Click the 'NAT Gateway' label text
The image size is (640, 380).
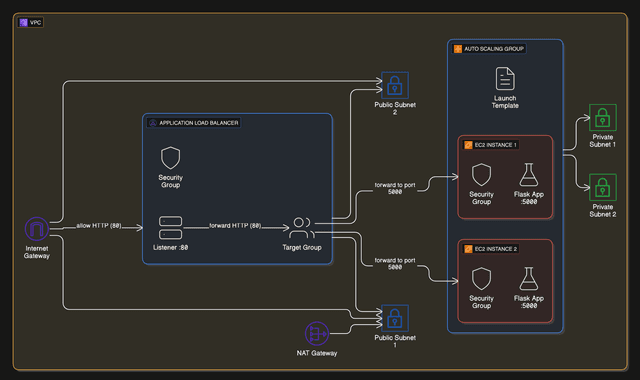point(317,353)
